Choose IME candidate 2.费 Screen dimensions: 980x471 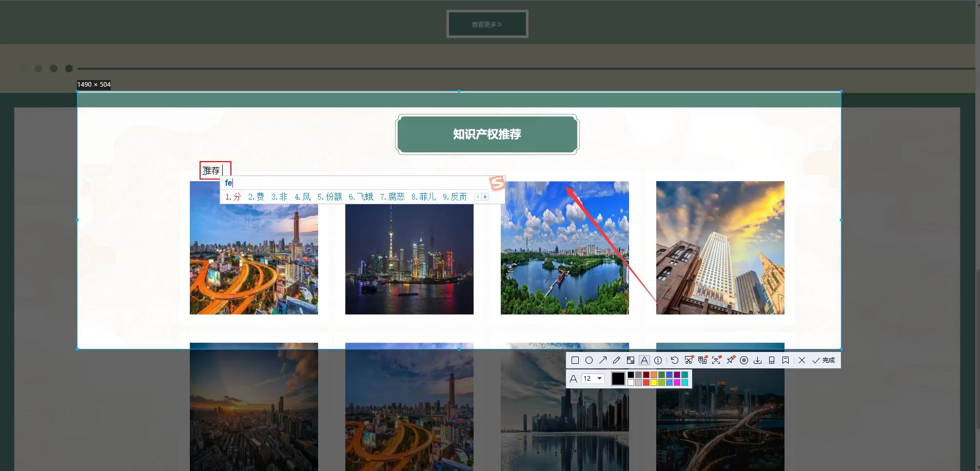(x=256, y=197)
